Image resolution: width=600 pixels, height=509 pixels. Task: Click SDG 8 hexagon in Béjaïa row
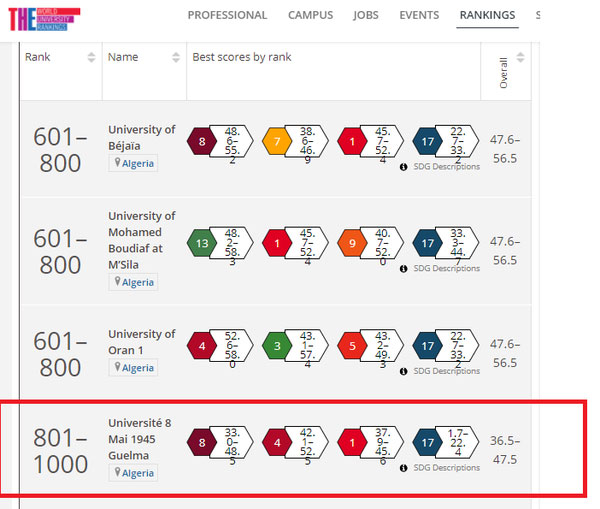tap(202, 141)
